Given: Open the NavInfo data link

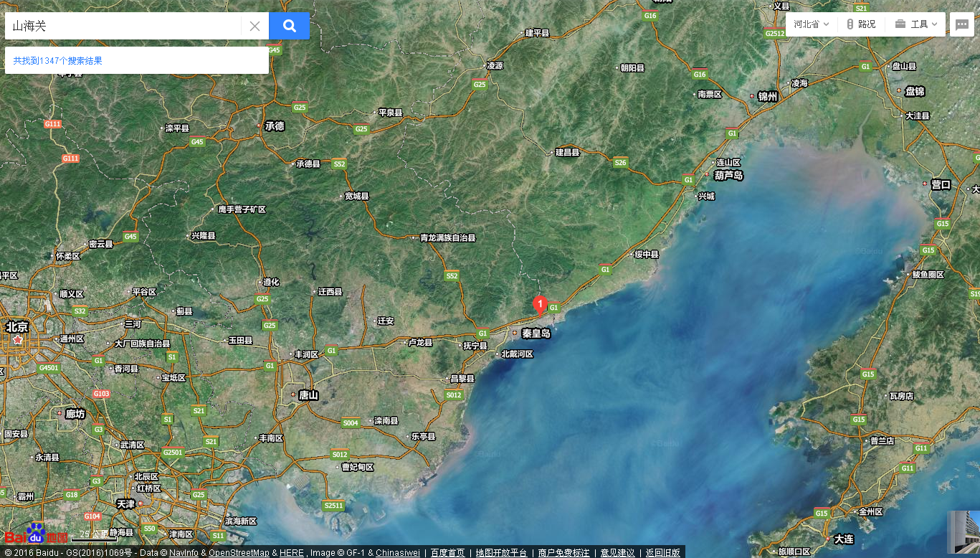Looking at the screenshot, I should point(184,553).
